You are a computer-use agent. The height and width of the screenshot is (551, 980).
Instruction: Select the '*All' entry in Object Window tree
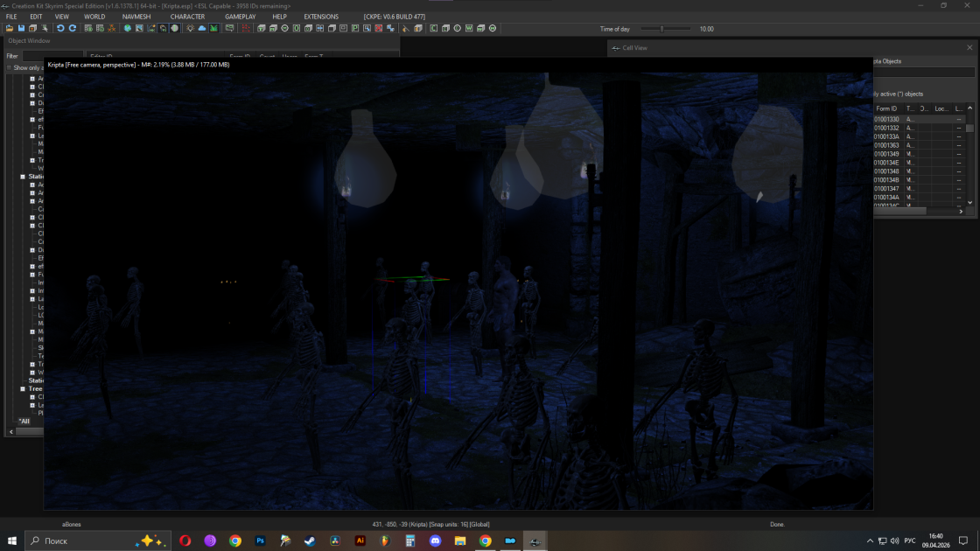tap(24, 421)
